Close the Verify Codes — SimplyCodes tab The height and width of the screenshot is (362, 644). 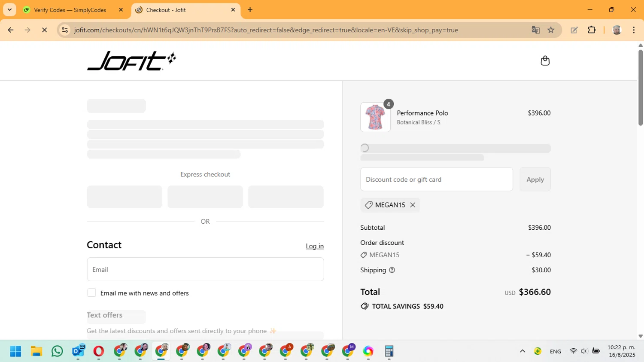click(121, 10)
